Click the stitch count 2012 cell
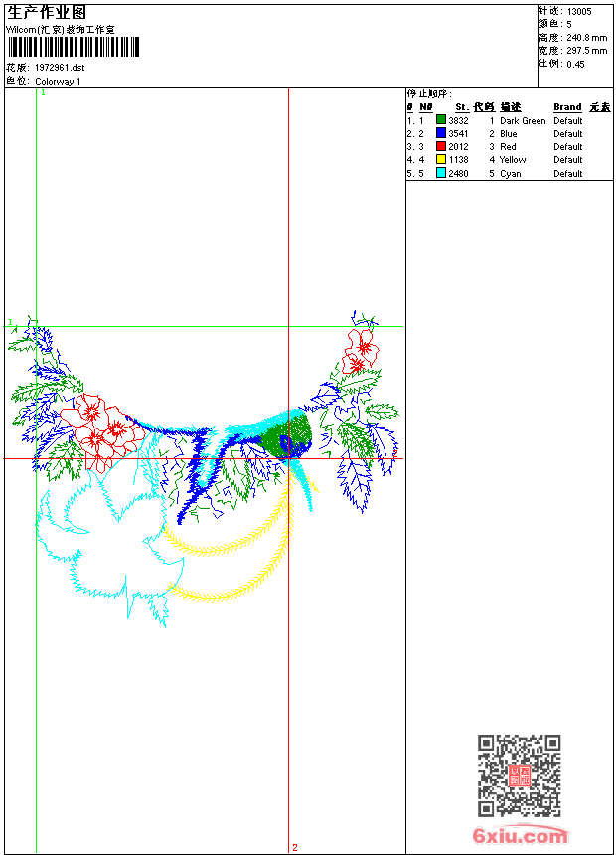The image size is (616, 855). click(x=458, y=147)
